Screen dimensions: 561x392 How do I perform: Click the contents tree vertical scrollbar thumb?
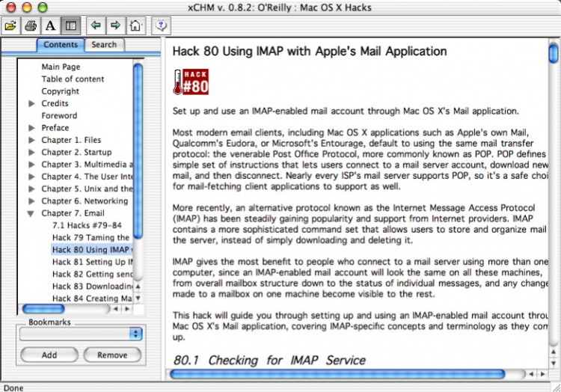138,151
